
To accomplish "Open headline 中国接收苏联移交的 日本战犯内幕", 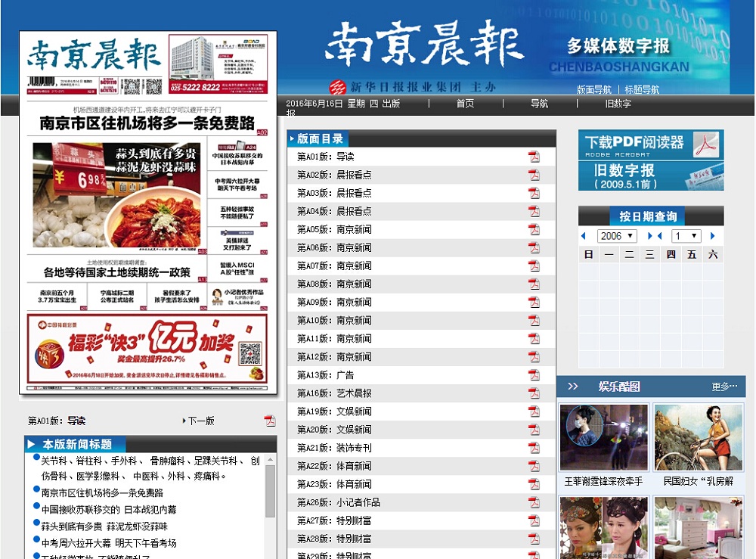I will click(x=109, y=510).
